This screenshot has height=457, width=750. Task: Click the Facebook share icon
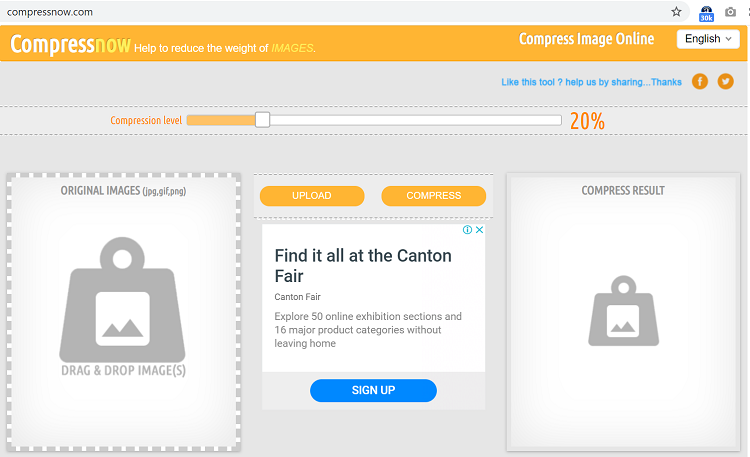[700, 81]
